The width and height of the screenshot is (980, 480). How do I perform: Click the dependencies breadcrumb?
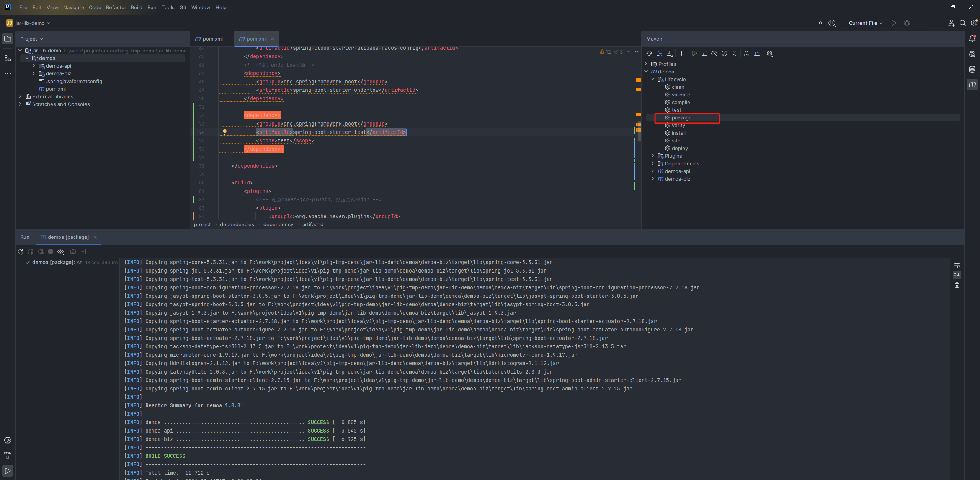237,225
